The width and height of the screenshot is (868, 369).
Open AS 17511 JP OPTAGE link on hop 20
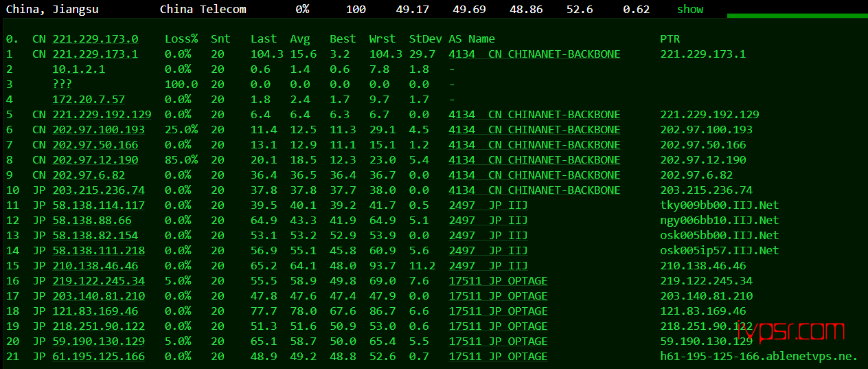point(499,341)
